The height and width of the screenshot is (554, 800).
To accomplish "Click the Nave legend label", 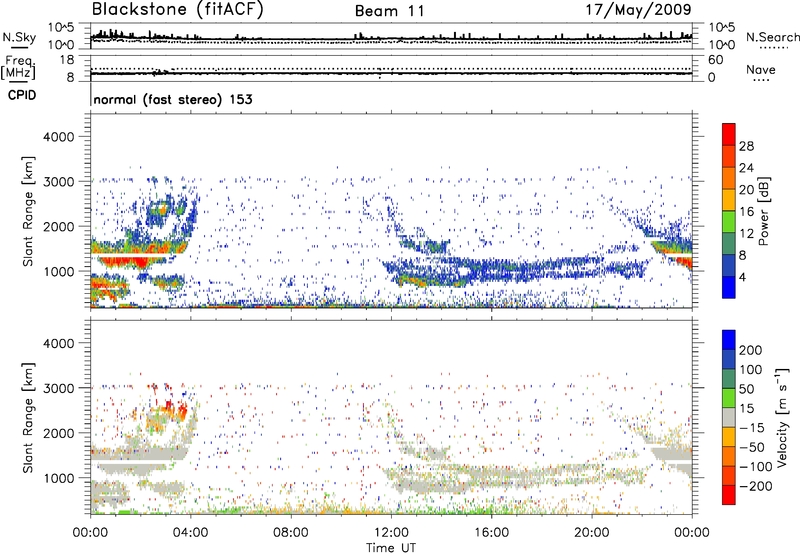I will (761, 69).
